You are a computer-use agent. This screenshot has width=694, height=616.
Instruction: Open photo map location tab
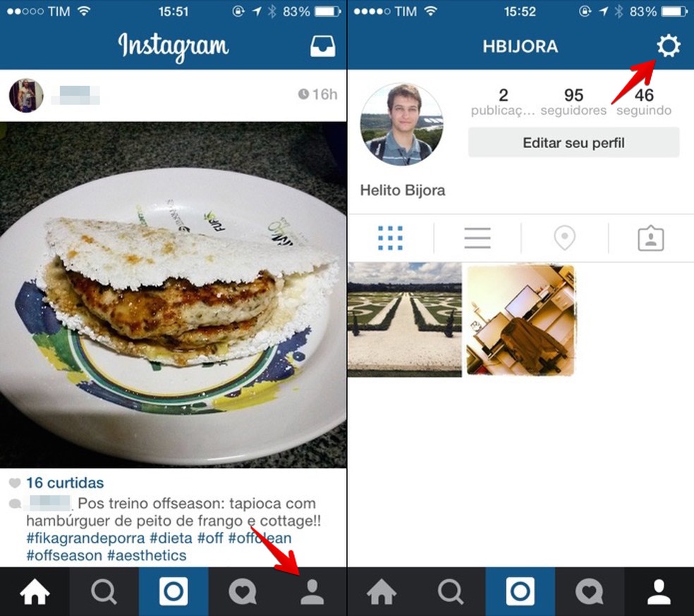click(564, 238)
